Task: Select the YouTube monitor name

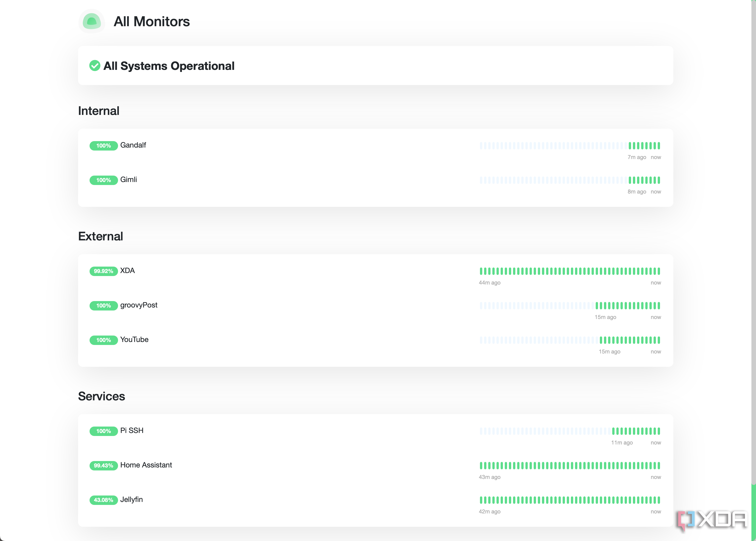Action: [x=135, y=339]
